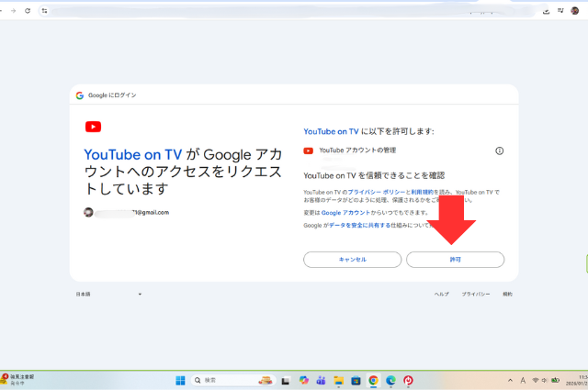Screen dimensions: 588x390
Task: Click the browser address bar
Action: click(276, 10)
